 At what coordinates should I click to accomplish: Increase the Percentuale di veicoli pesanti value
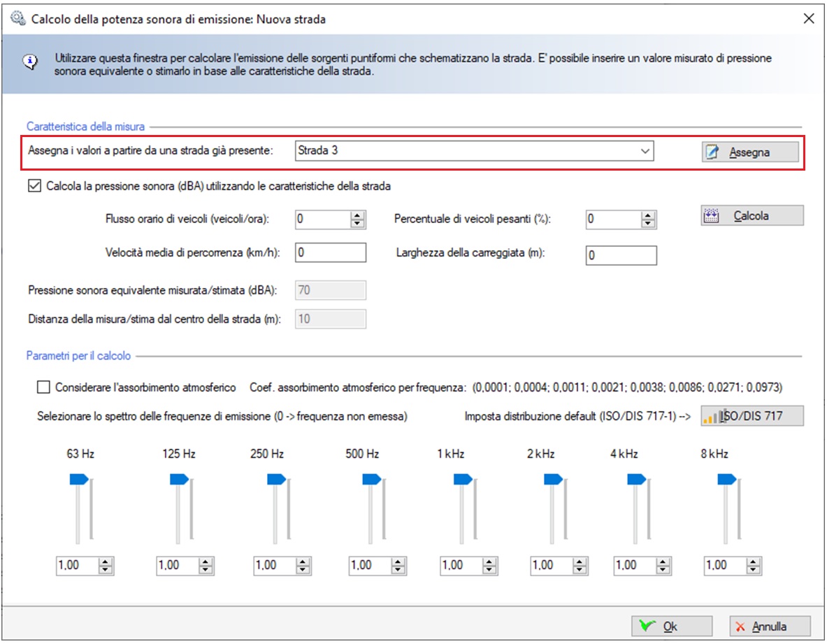coord(648,215)
